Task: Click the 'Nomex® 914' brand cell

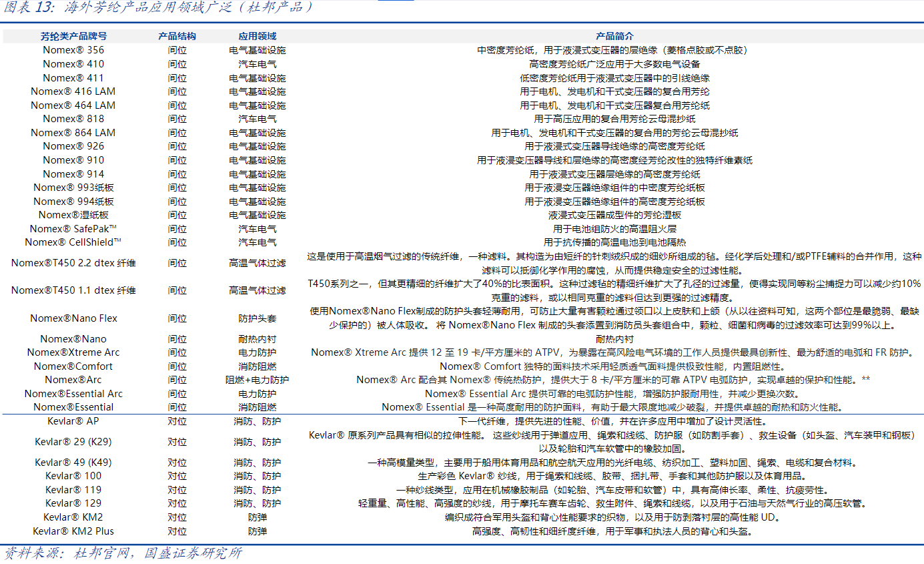Action: pyautogui.click(x=73, y=174)
